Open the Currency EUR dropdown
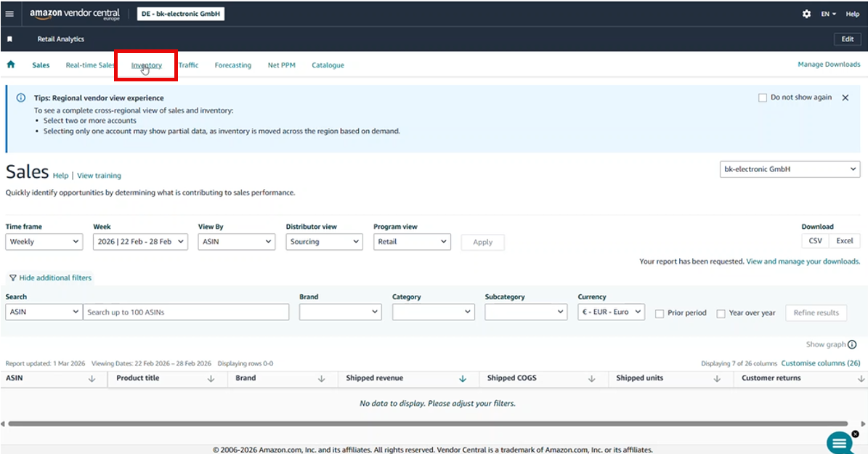Image resolution: width=868 pixels, height=454 pixels. coord(611,312)
